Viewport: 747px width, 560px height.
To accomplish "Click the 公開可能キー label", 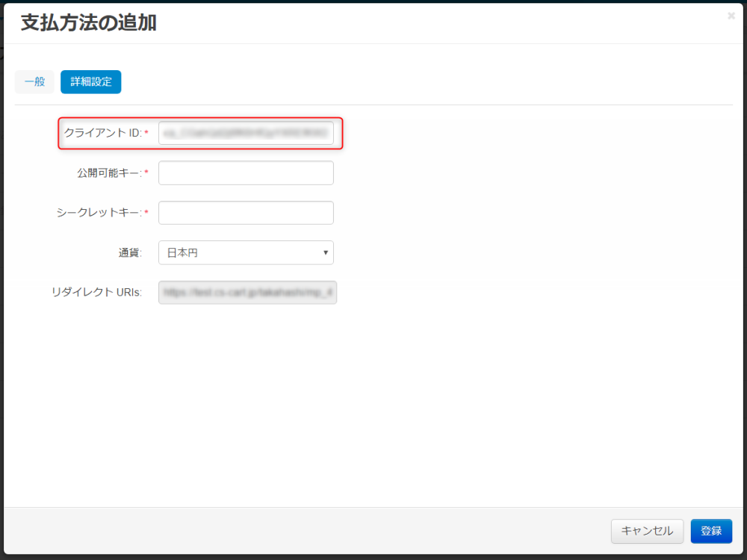I will [x=110, y=173].
